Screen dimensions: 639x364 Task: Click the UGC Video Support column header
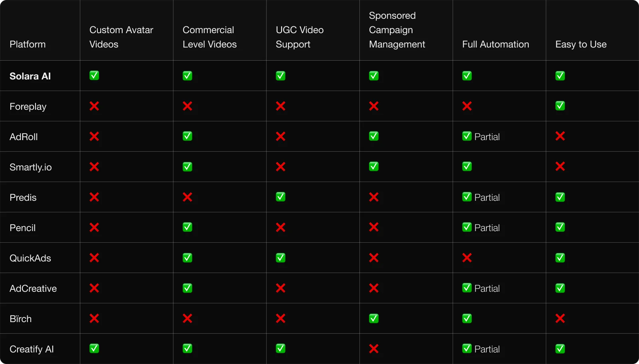[300, 37]
